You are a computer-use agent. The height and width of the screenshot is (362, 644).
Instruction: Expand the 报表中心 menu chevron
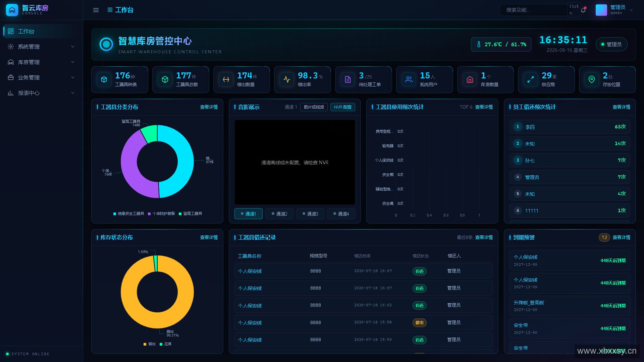(73, 93)
